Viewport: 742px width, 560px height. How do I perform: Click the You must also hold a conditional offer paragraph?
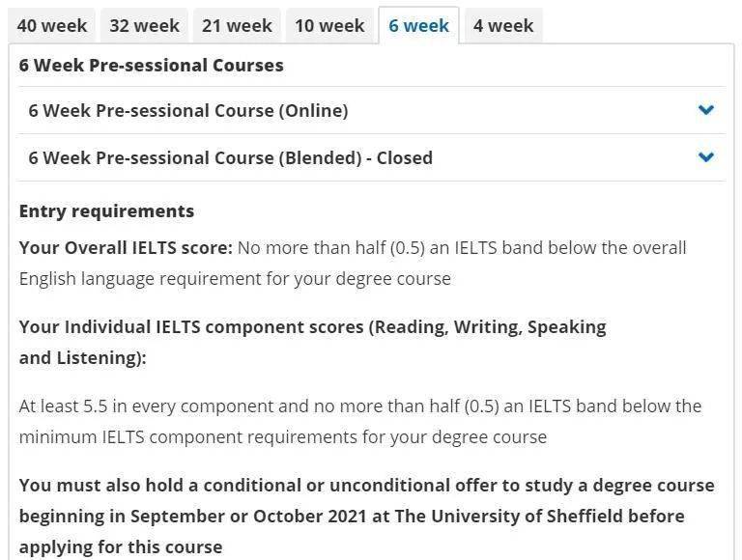coord(367,516)
